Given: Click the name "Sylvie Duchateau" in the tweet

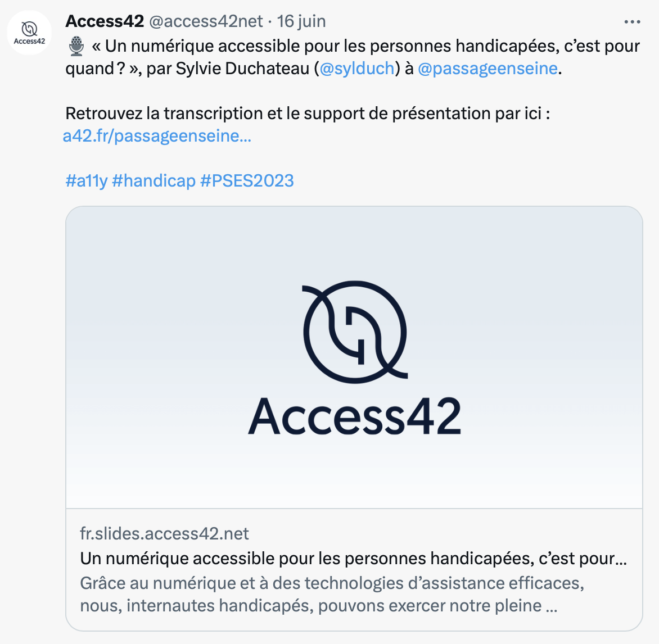Looking at the screenshot, I should (242, 69).
